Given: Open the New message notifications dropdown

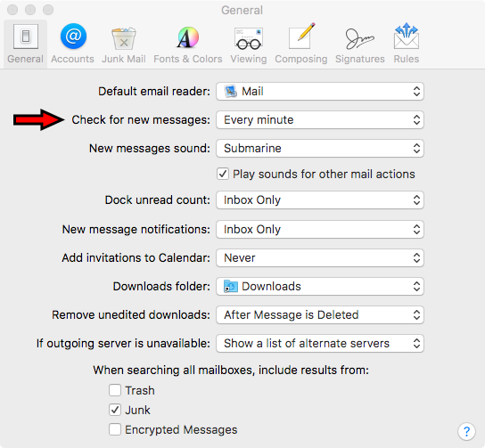Looking at the screenshot, I should tap(320, 229).
